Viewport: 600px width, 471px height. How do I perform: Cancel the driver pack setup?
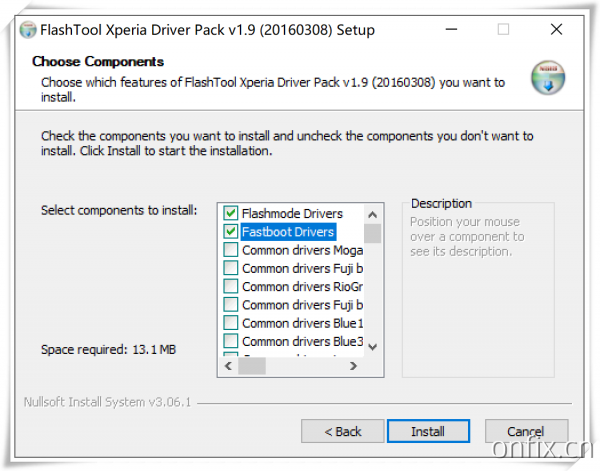click(526, 431)
